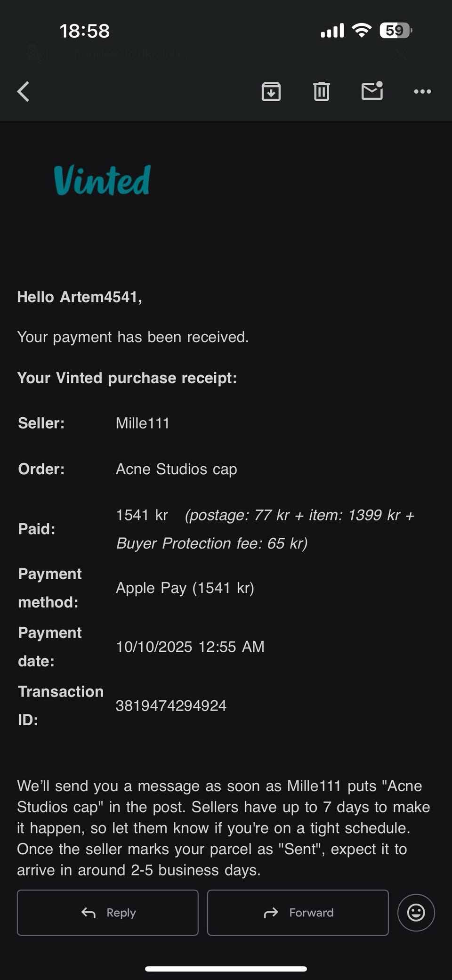
Task: Add an emoji reaction with the smiley icon
Action: (x=416, y=913)
